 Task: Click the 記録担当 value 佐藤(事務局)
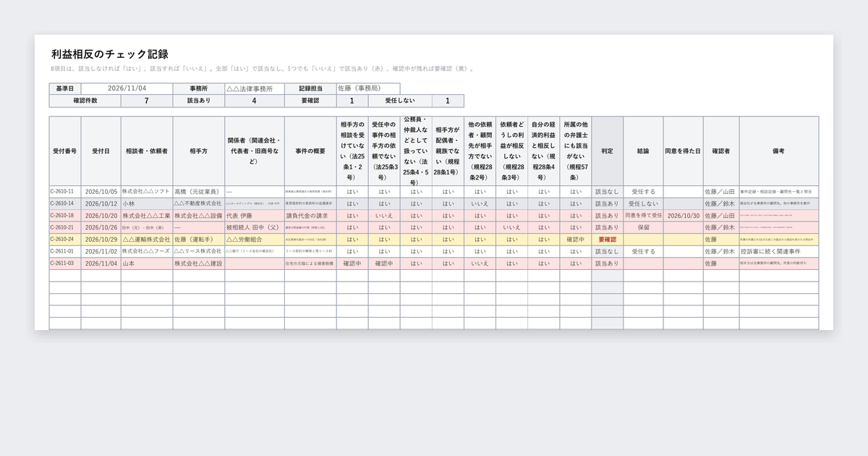coord(369,88)
